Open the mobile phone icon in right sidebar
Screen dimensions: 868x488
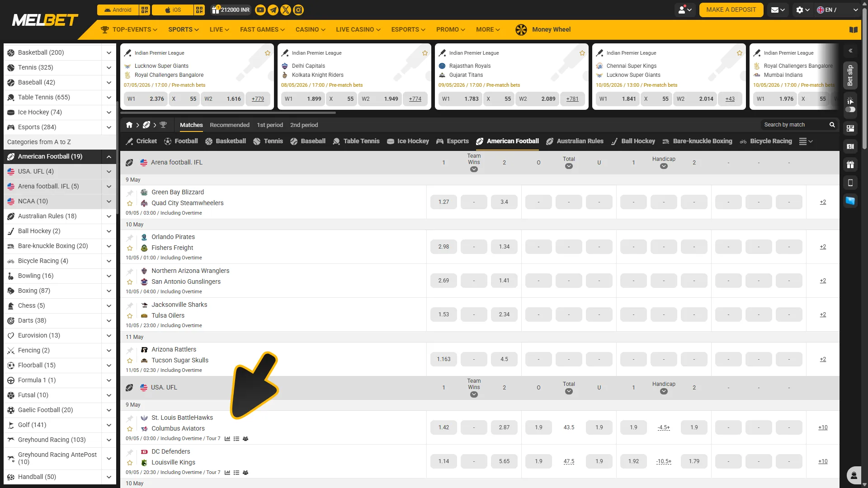pos(850,183)
